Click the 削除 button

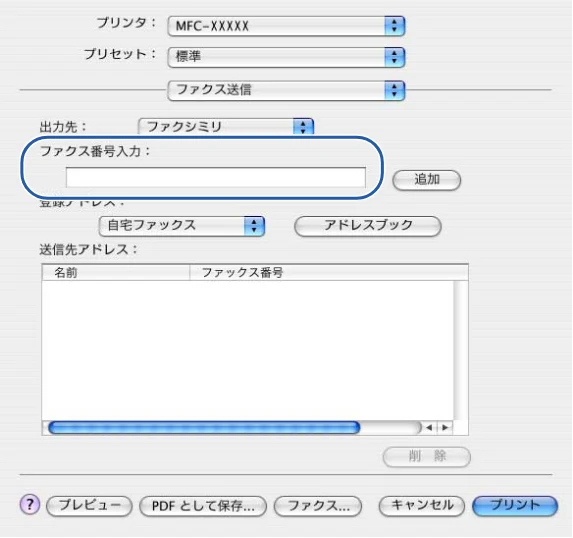click(426, 456)
